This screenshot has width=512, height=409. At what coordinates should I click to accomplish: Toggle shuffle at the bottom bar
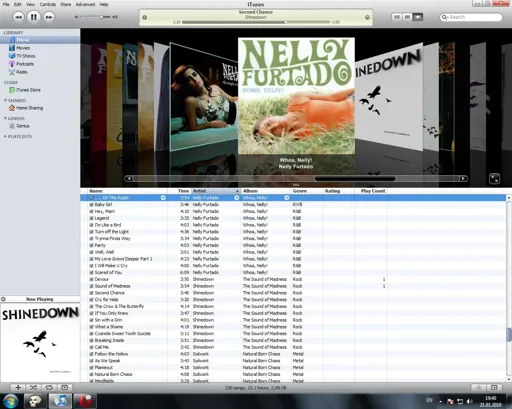[x=34, y=387]
